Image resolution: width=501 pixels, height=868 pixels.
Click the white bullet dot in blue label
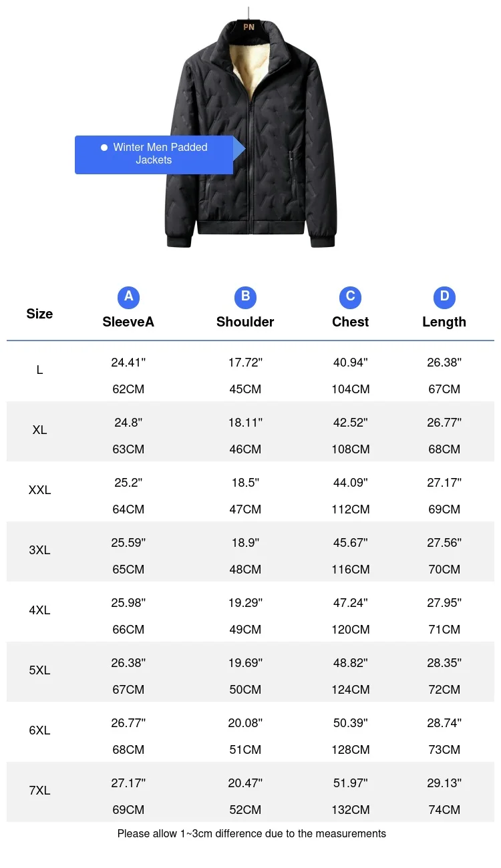[x=104, y=148]
